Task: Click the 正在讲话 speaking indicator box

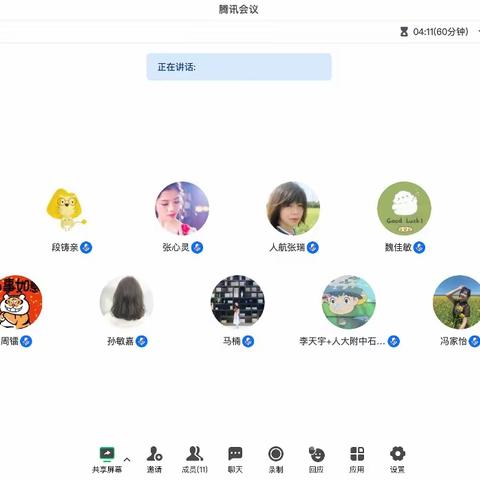Action: 239,67
